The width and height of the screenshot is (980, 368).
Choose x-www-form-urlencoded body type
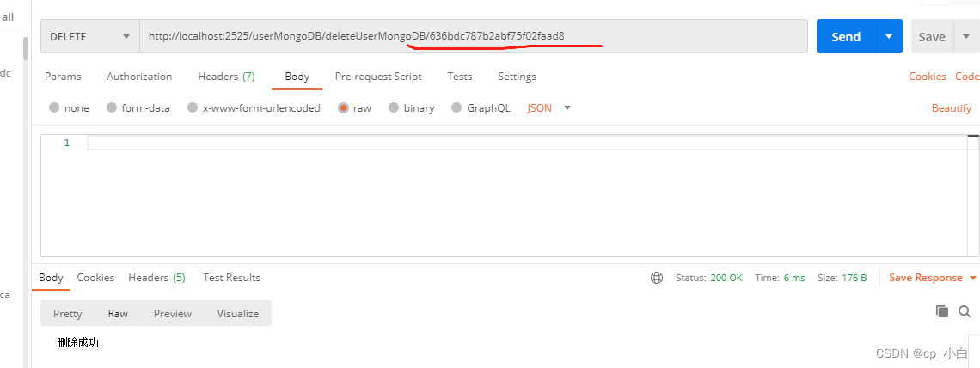(x=254, y=108)
